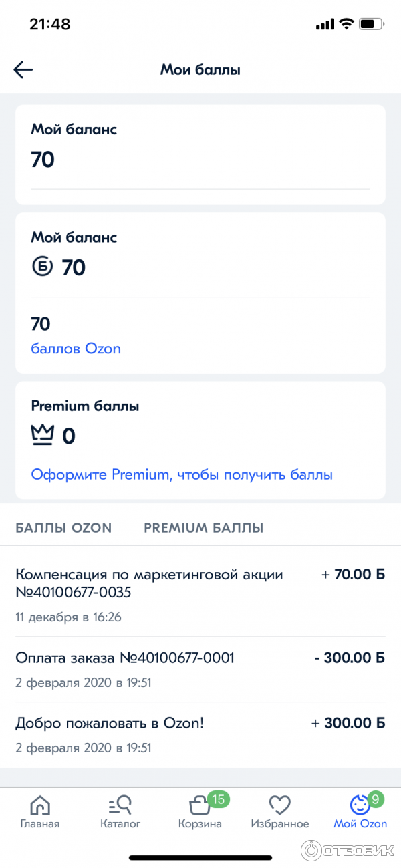This screenshot has height=868, width=401.
Task: Open the Главная home icon
Action: pos(40,805)
